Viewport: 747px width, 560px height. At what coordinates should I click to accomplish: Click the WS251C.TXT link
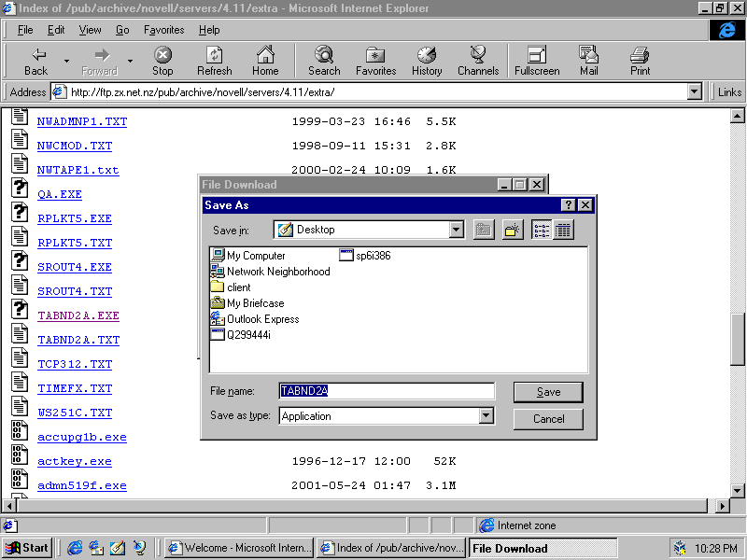tap(75, 413)
